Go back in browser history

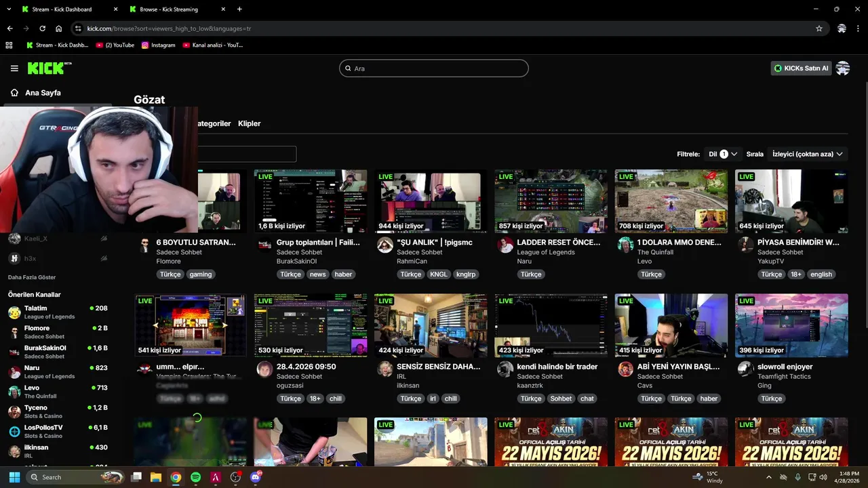(9, 28)
